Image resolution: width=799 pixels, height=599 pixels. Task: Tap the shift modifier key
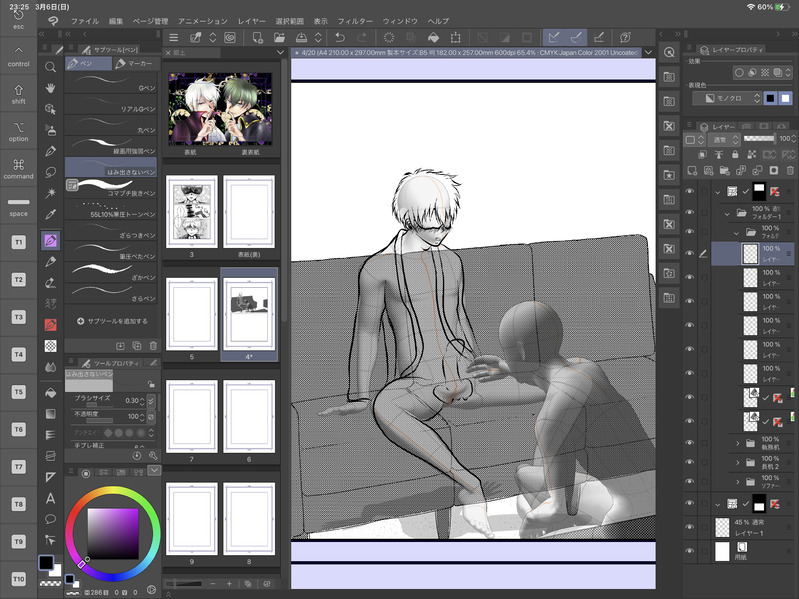[19, 94]
